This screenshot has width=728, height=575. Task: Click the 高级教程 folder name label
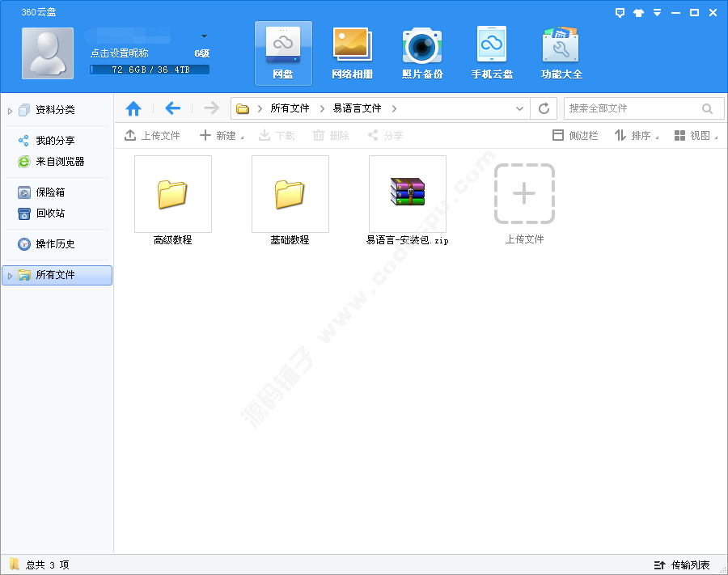click(173, 240)
